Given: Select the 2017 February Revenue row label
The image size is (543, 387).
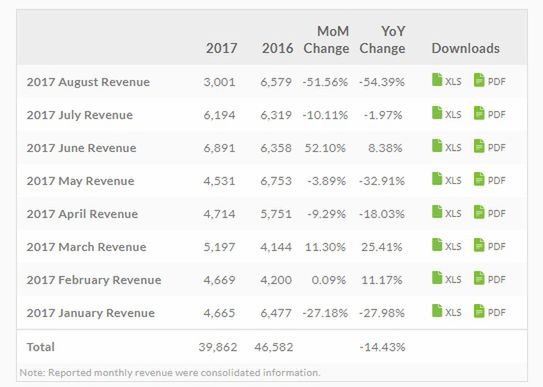Looking at the screenshot, I should coord(94,280).
